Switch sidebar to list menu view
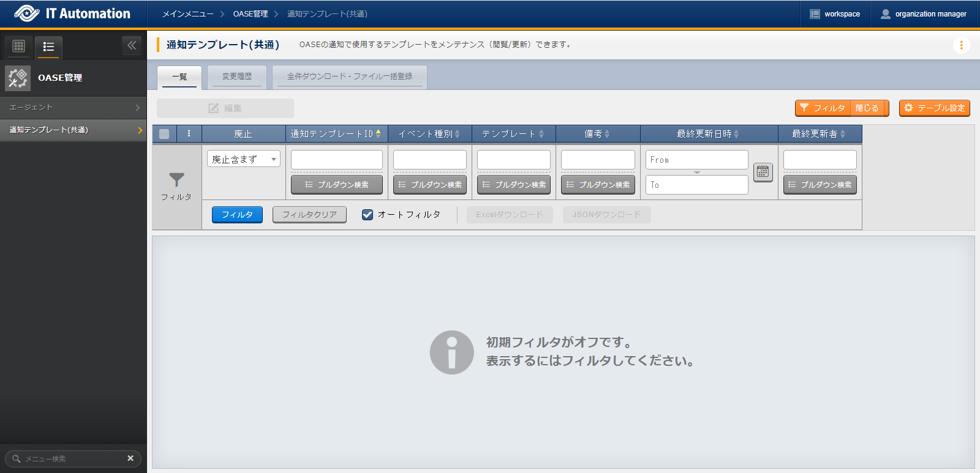Screen dimensions: 980x473 pyautogui.click(x=48, y=47)
